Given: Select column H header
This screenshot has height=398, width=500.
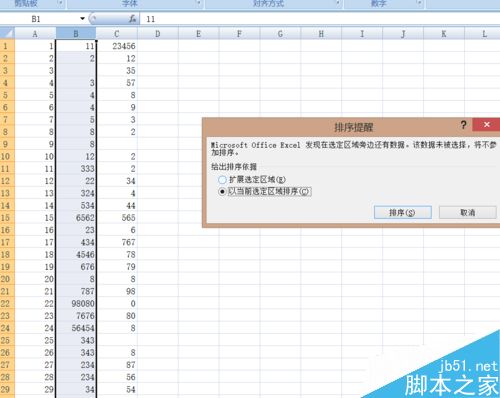Looking at the screenshot, I should point(321,34).
